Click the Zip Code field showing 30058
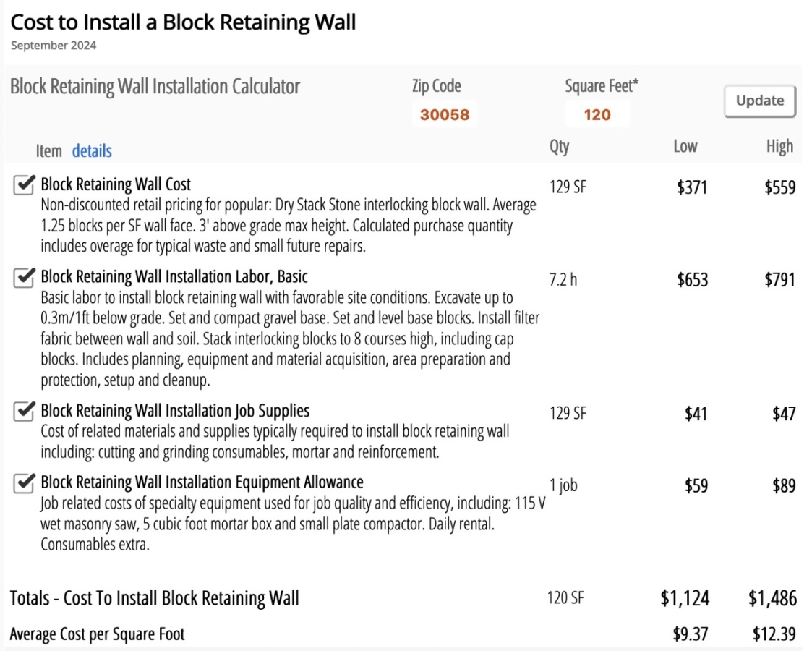 tap(444, 114)
